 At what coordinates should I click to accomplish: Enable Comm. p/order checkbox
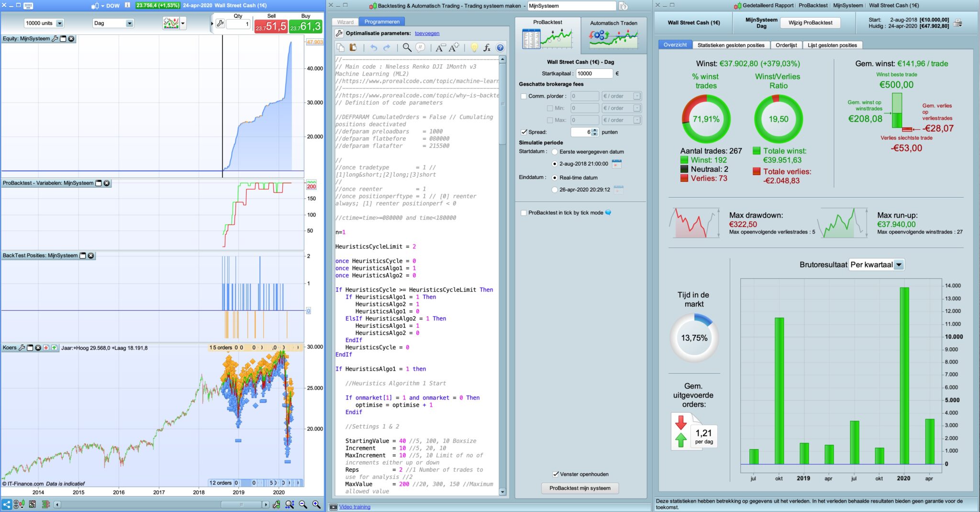[523, 96]
